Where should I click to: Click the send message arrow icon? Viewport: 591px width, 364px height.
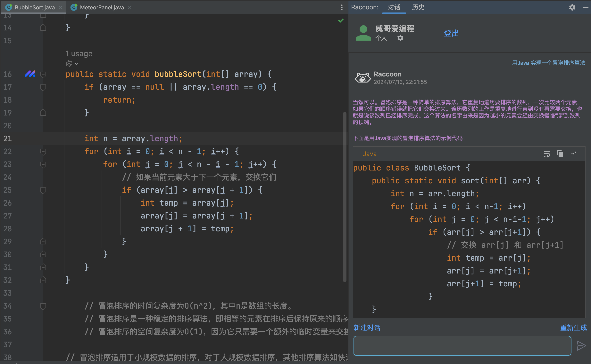pos(581,346)
